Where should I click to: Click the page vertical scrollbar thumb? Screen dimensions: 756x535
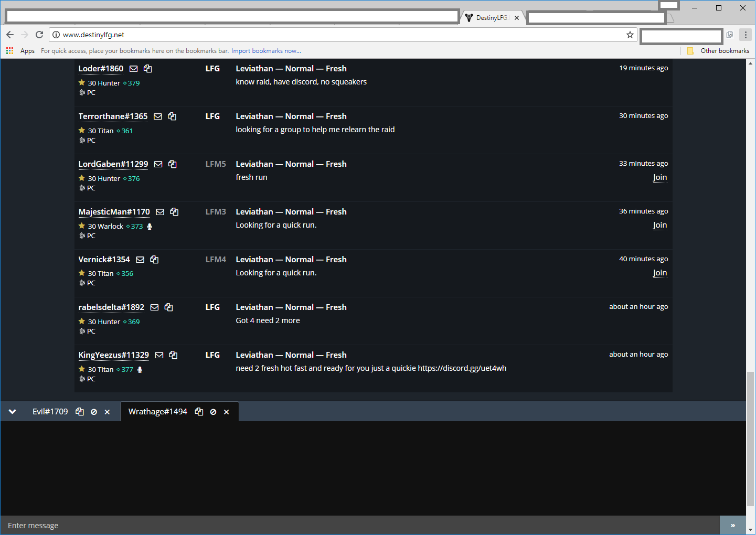(x=751, y=438)
